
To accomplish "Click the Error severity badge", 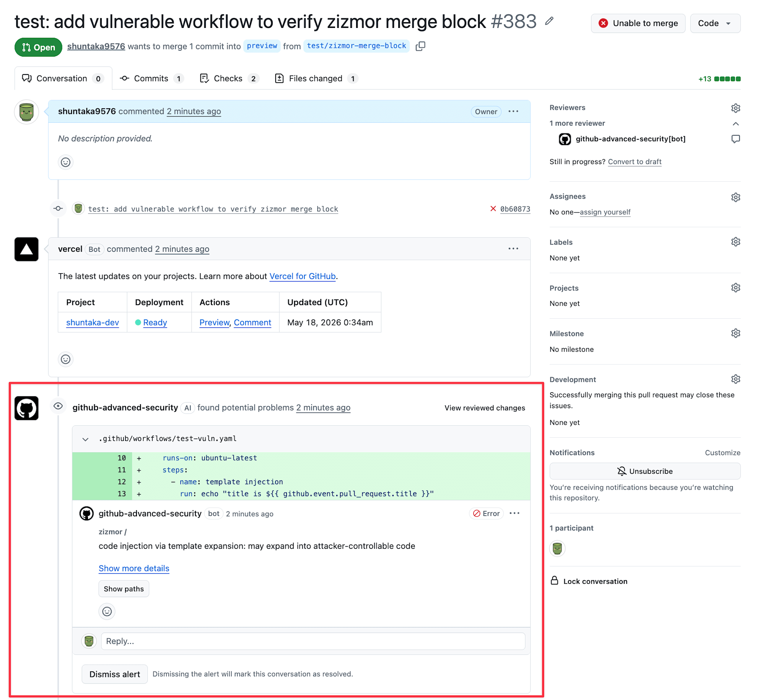I will (x=486, y=513).
